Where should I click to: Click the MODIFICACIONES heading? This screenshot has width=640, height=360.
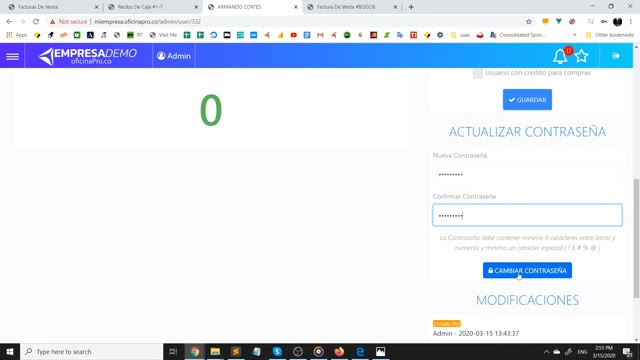pyautogui.click(x=527, y=300)
